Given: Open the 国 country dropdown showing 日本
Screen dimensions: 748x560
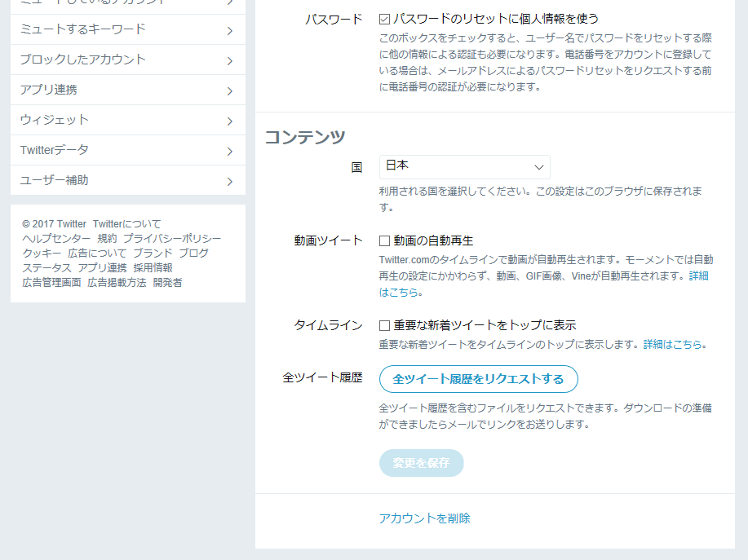Looking at the screenshot, I should (x=464, y=166).
